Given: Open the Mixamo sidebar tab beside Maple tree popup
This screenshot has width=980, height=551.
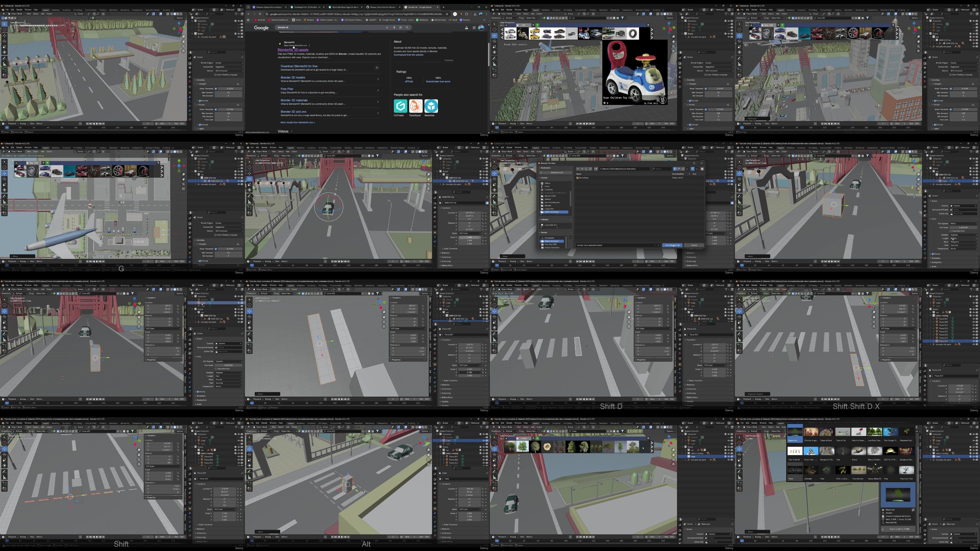Looking at the screenshot, I should [x=920, y=510].
